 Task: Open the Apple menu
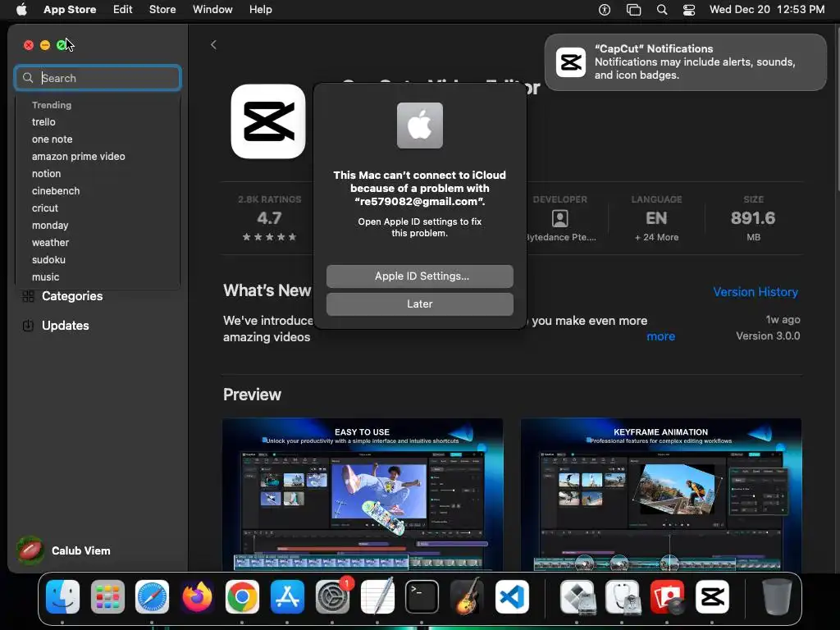tap(21, 9)
